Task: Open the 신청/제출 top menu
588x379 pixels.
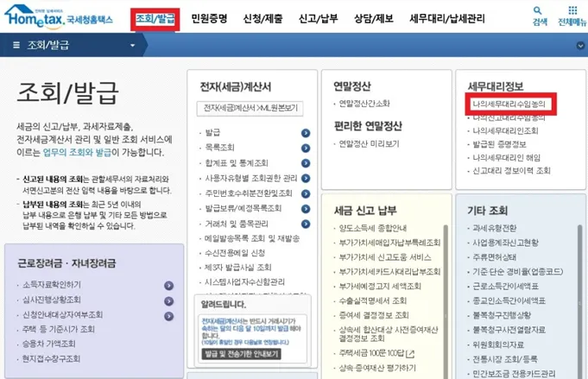Action: click(262, 18)
